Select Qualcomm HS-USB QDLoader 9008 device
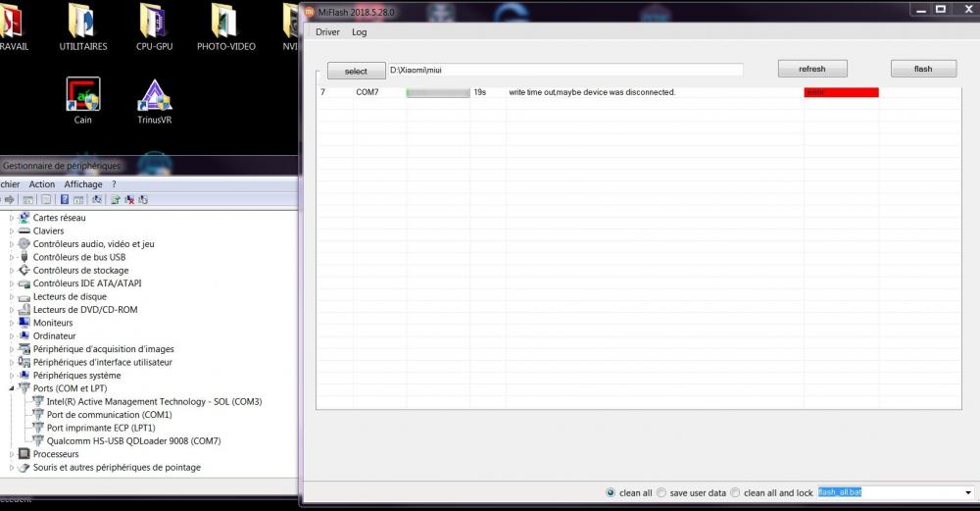The width and height of the screenshot is (980, 511). coord(133,441)
